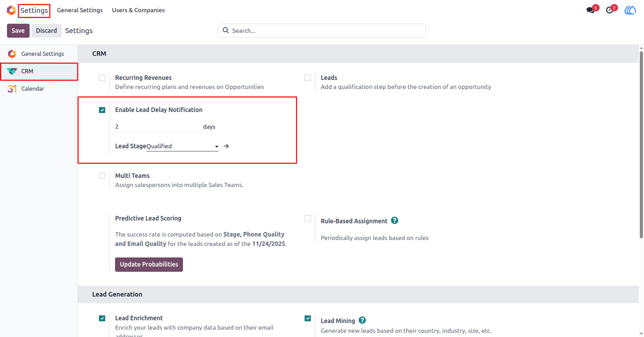
Task: Open the user avatar menu icon
Action: pyautogui.click(x=630, y=10)
